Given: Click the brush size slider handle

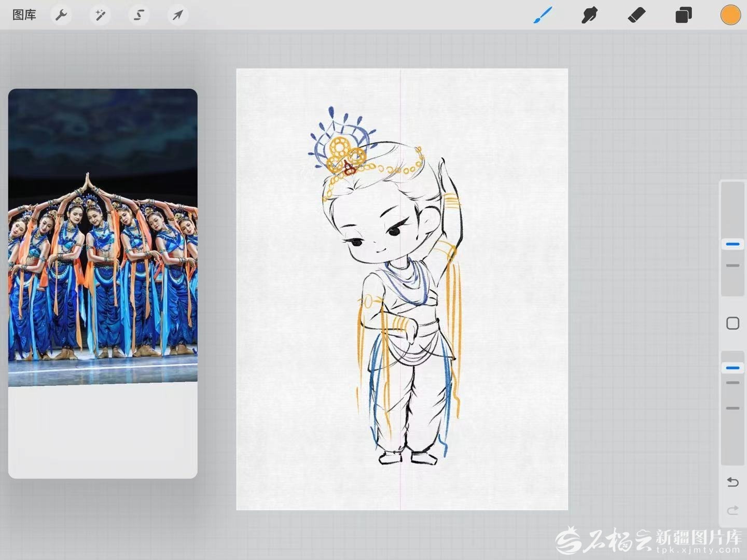Looking at the screenshot, I should click(x=732, y=244).
